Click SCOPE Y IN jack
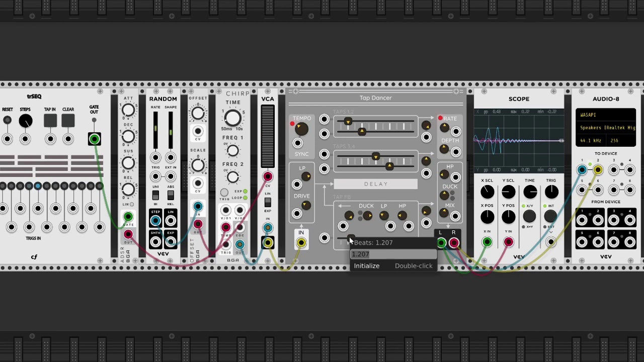644x362 pixels. tap(508, 242)
